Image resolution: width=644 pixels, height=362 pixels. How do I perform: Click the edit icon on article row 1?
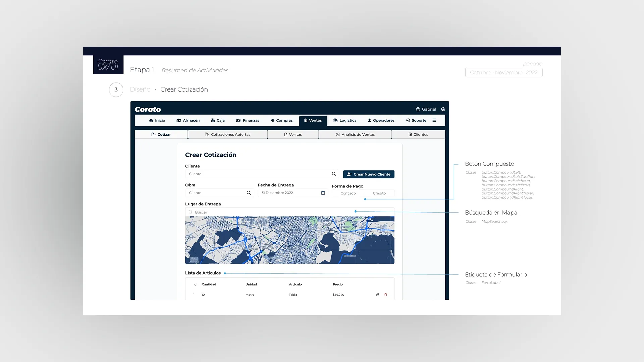(378, 295)
